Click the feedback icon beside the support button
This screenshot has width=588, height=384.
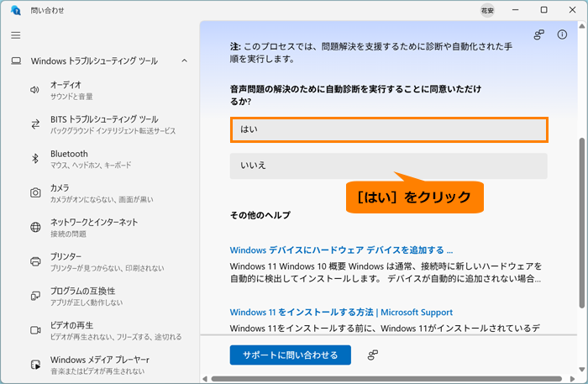(372, 355)
